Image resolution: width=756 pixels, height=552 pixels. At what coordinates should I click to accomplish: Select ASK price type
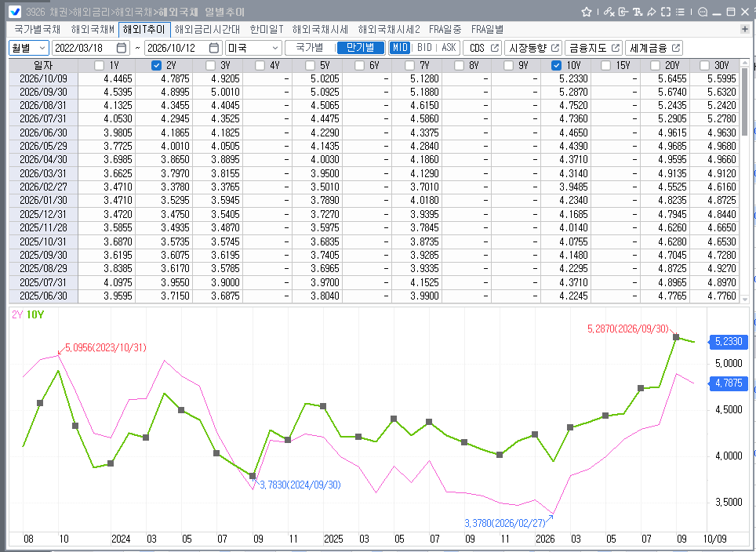pos(449,48)
